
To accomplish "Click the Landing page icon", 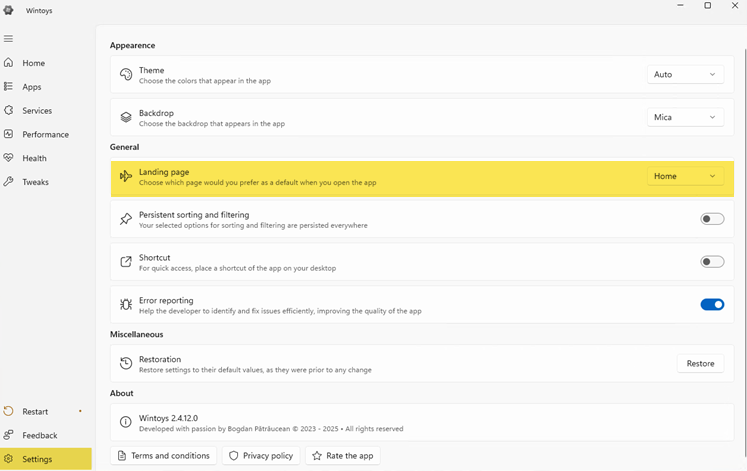I will pos(126,177).
